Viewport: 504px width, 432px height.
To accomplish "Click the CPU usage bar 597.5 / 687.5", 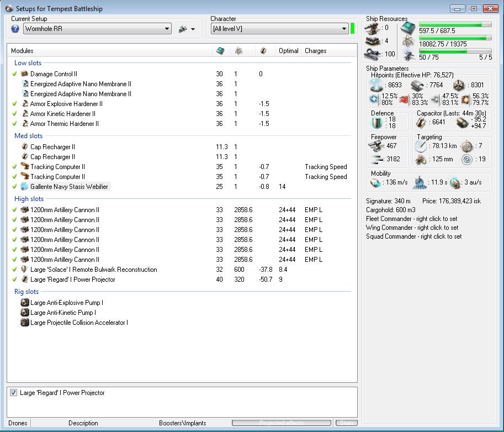I will [x=455, y=25].
